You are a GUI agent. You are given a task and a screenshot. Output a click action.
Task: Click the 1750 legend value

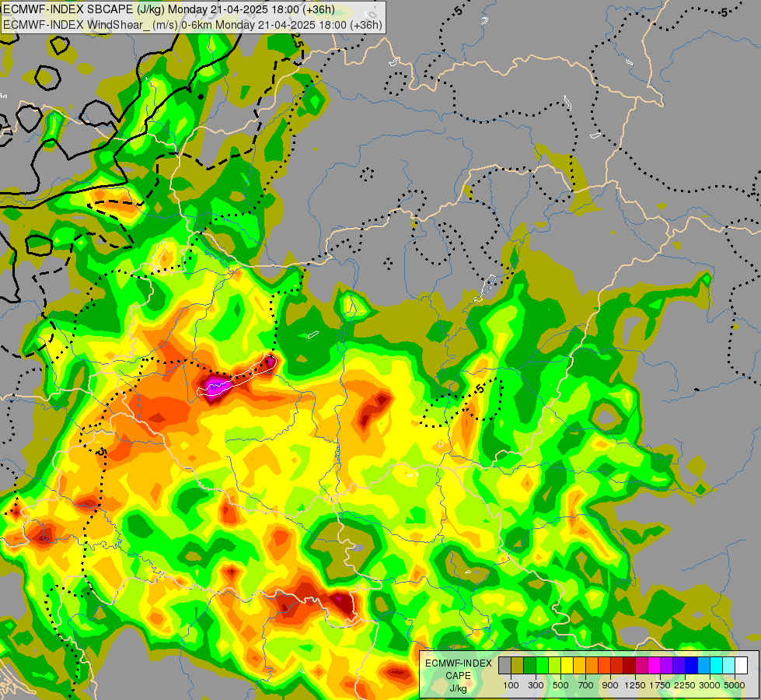click(x=660, y=685)
